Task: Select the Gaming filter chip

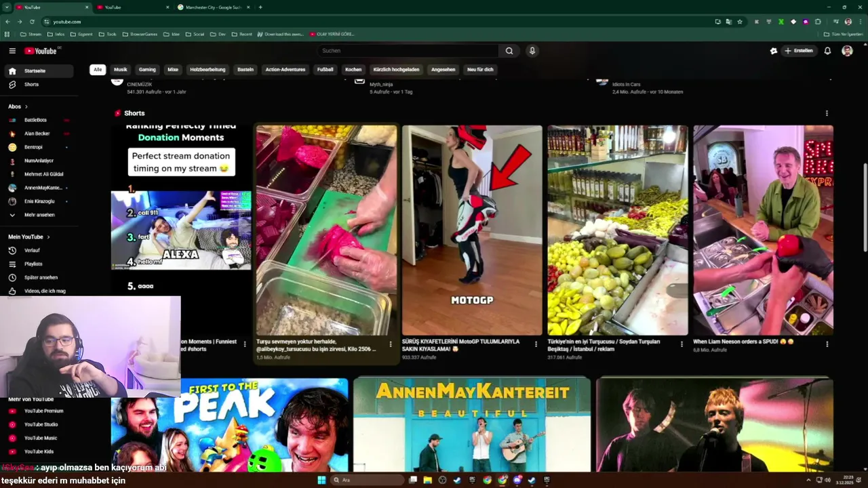Action: pos(147,70)
